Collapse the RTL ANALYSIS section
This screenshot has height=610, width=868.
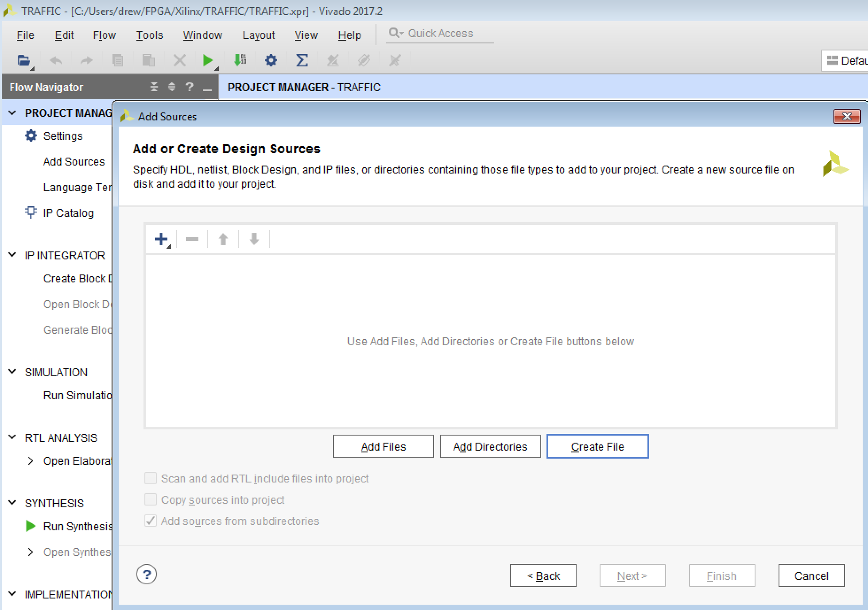pyautogui.click(x=12, y=437)
